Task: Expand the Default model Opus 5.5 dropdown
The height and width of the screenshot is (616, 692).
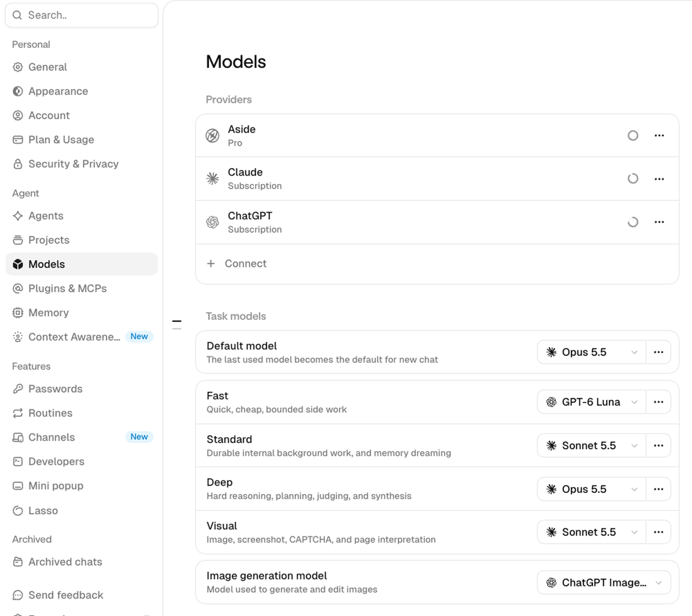Action: [591, 352]
